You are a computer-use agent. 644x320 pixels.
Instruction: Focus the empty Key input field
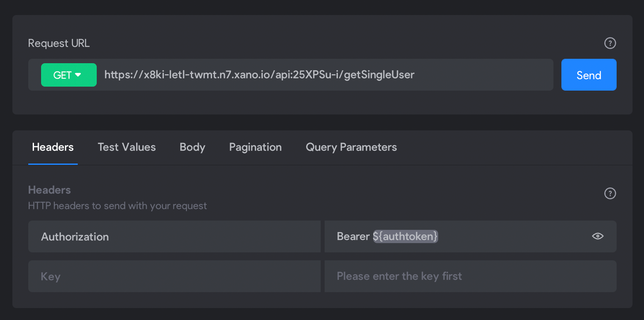pos(174,276)
